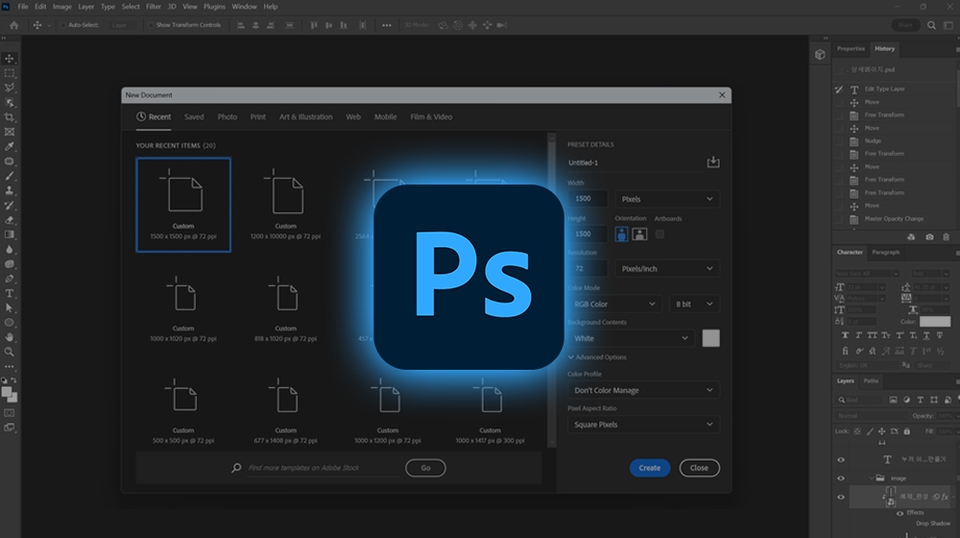Open the Square Pixels aspect ratio dropdown

pyautogui.click(x=643, y=425)
